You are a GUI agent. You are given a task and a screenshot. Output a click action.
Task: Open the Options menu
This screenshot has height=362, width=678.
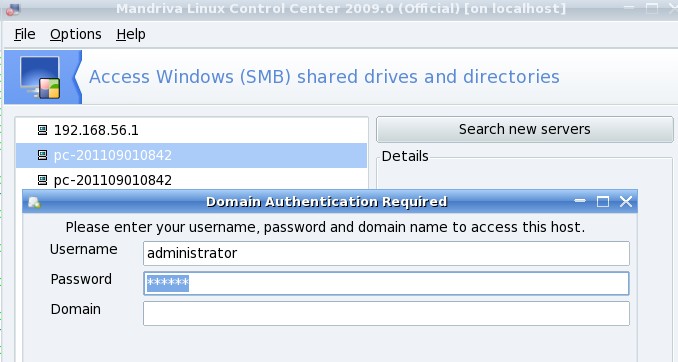tap(76, 34)
